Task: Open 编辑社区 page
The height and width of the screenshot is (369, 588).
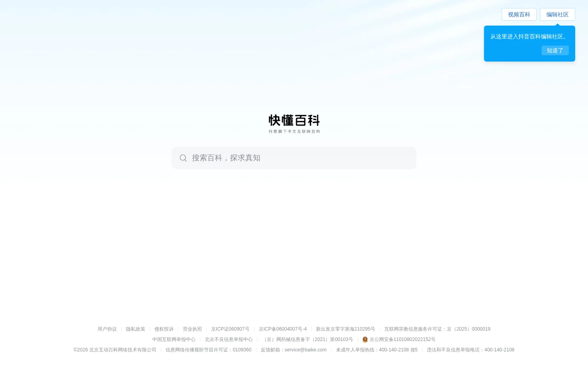Action: 558,14
